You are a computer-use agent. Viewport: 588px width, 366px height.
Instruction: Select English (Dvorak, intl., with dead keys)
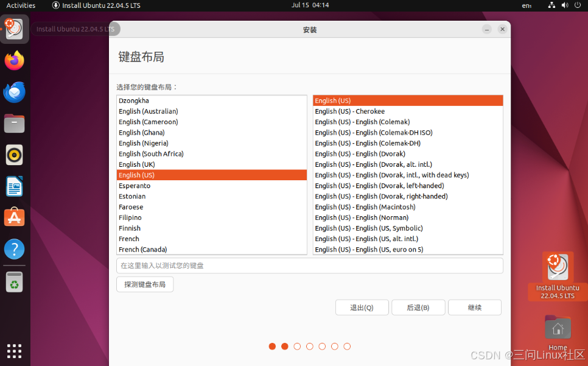click(408, 175)
